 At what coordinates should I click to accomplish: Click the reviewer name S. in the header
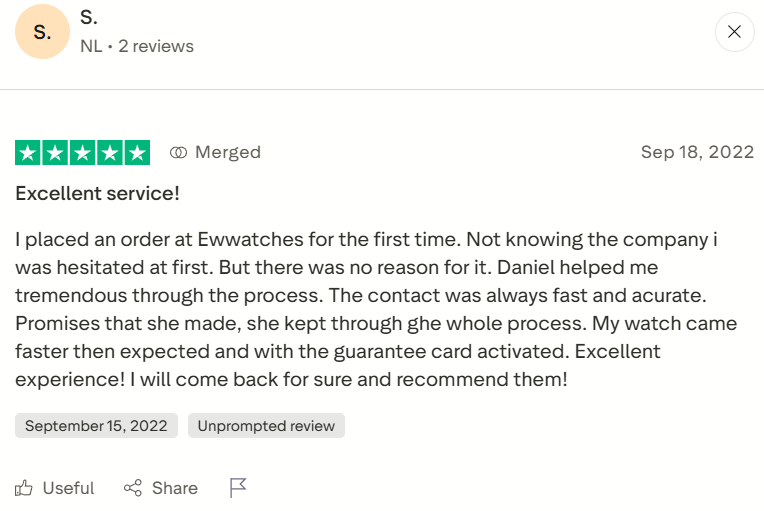pyautogui.click(x=89, y=18)
